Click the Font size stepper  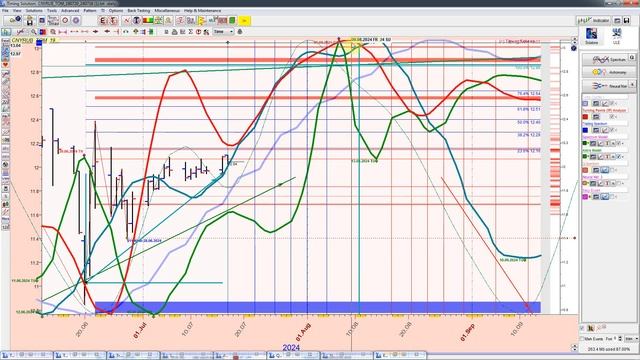point(620,339)
